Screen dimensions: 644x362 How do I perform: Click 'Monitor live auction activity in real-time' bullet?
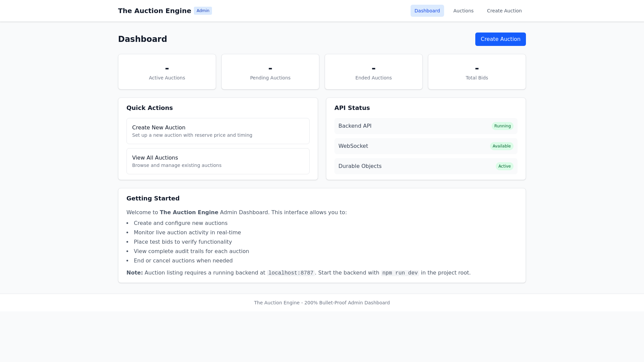pos(187,233)
